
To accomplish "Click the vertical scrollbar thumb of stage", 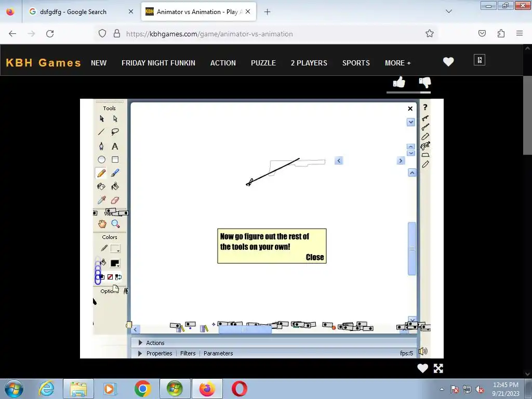I will 412,248.
